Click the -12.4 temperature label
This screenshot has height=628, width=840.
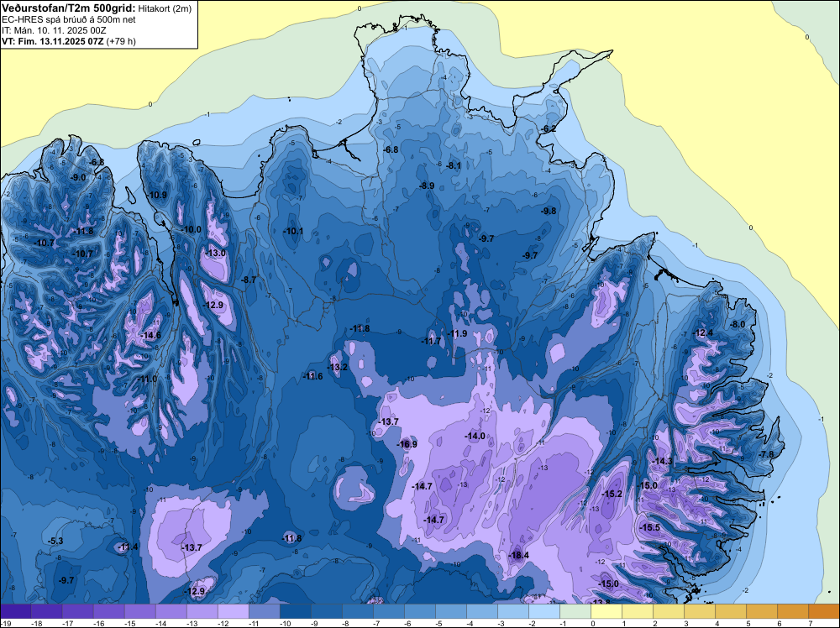tap(703, 333)
